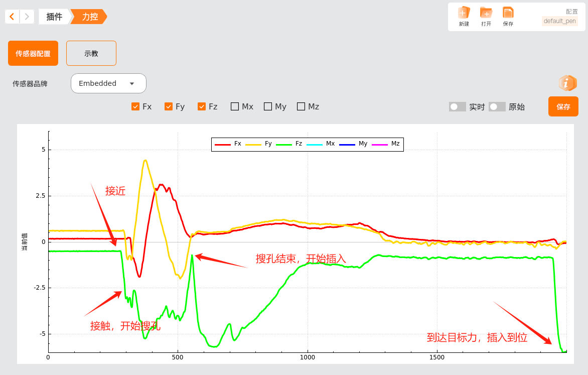Click the default_pen configuration label

click(559, 21)
